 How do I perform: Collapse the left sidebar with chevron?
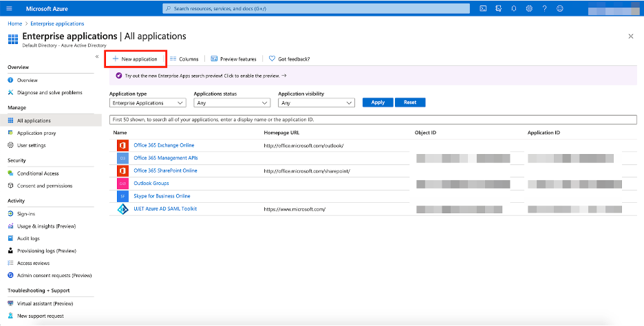97,56
